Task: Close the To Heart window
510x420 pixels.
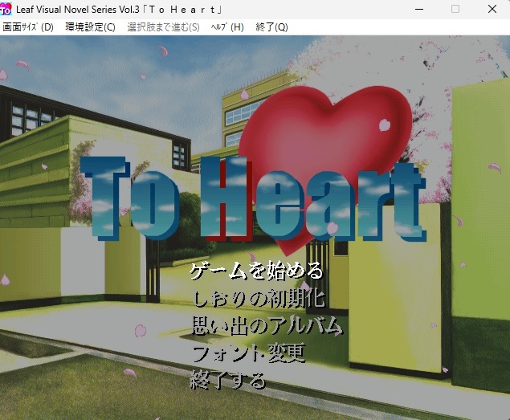Action: (x=492, y=9)
